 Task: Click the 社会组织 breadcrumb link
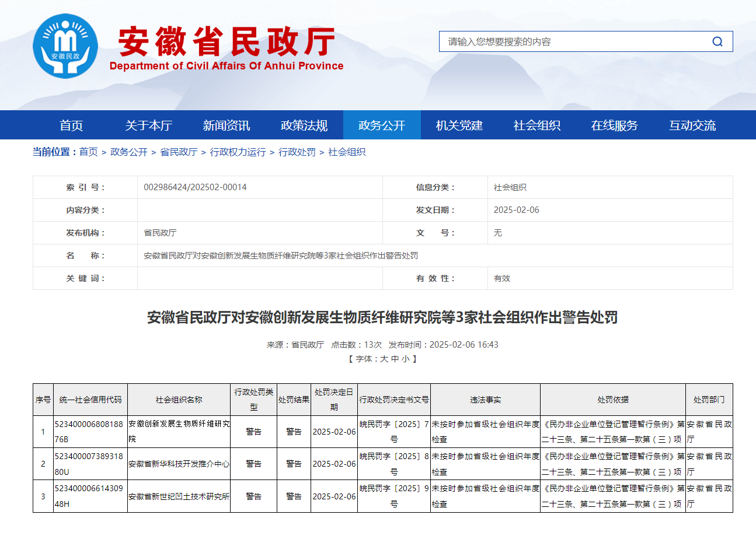pyautogui.click(x=347, y=152)
